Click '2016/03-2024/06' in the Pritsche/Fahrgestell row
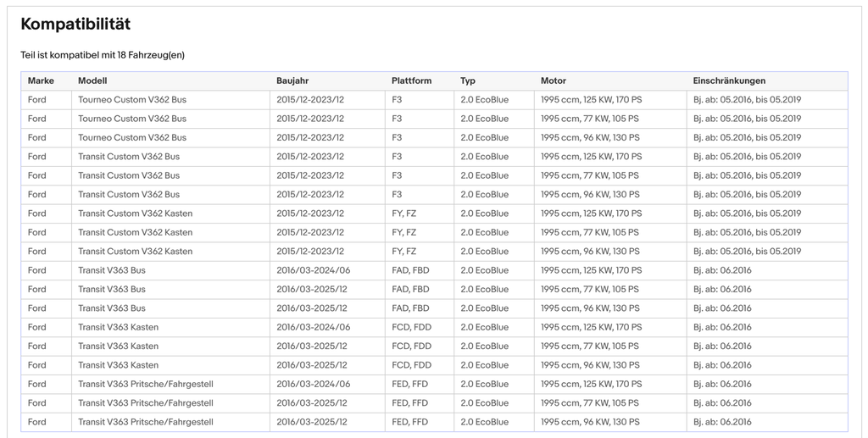 click(x=314, y=384)
